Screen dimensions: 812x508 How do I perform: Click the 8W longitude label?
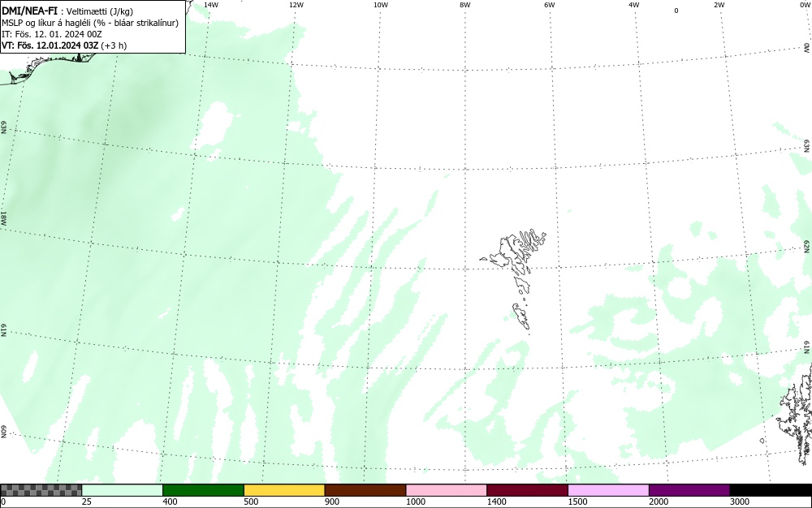point(465,5)
